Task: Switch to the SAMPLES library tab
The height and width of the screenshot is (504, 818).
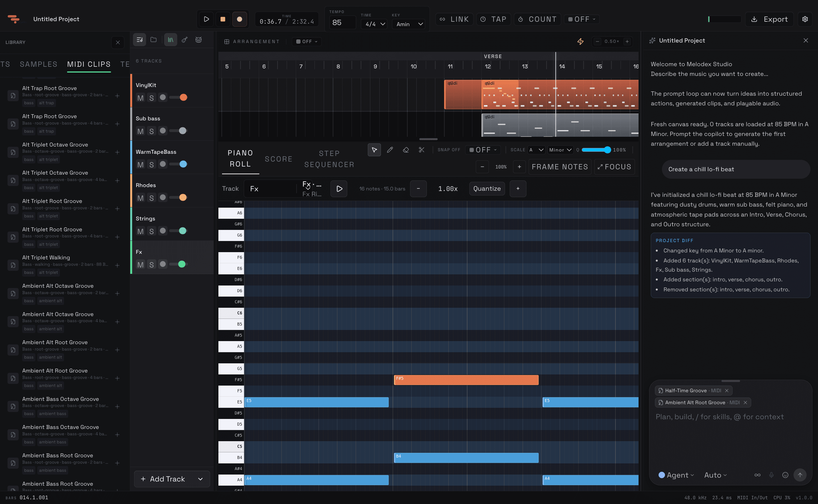Action: tap(38, 64)
